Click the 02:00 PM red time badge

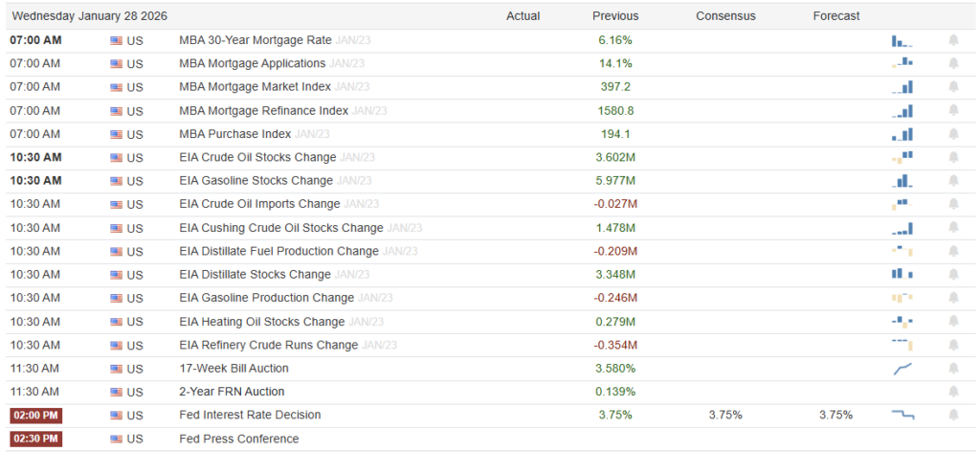[35, 416]
